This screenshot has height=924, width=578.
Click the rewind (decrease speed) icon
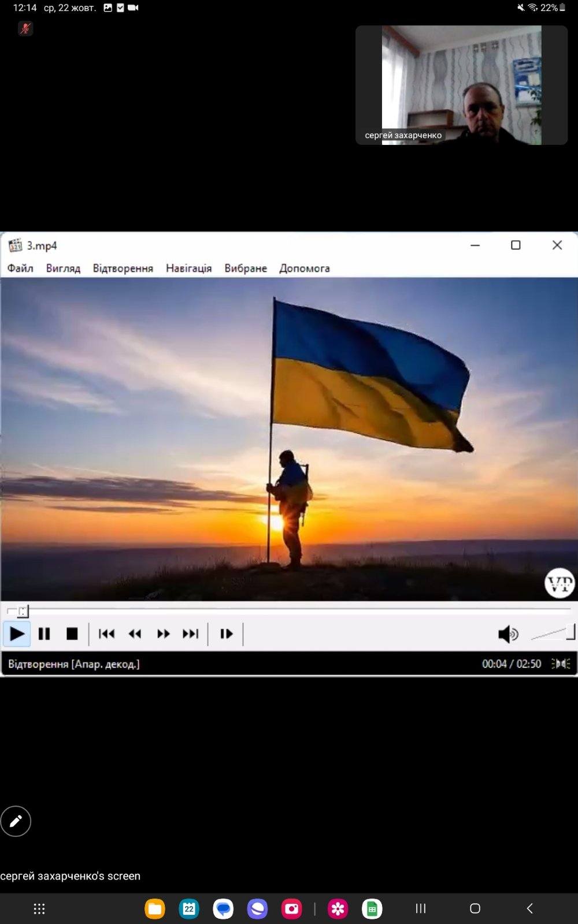point(135,634)
